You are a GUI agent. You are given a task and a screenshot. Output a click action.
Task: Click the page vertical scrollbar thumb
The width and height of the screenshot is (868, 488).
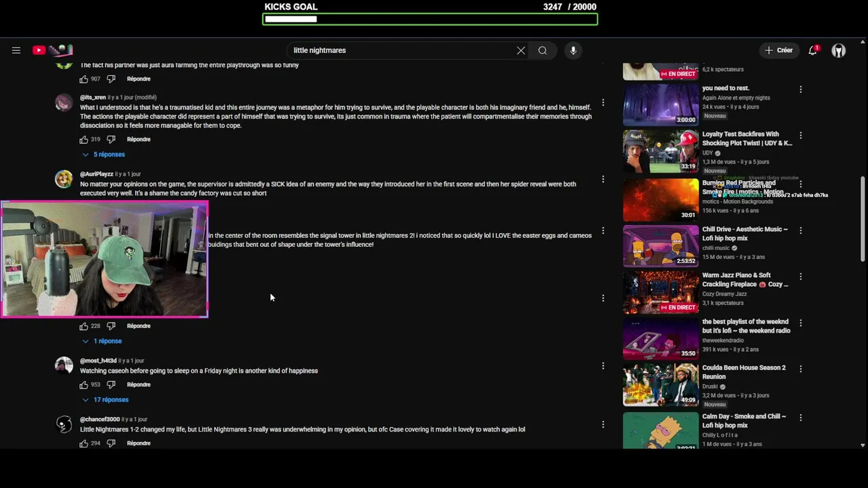click(x=863, y=218)
